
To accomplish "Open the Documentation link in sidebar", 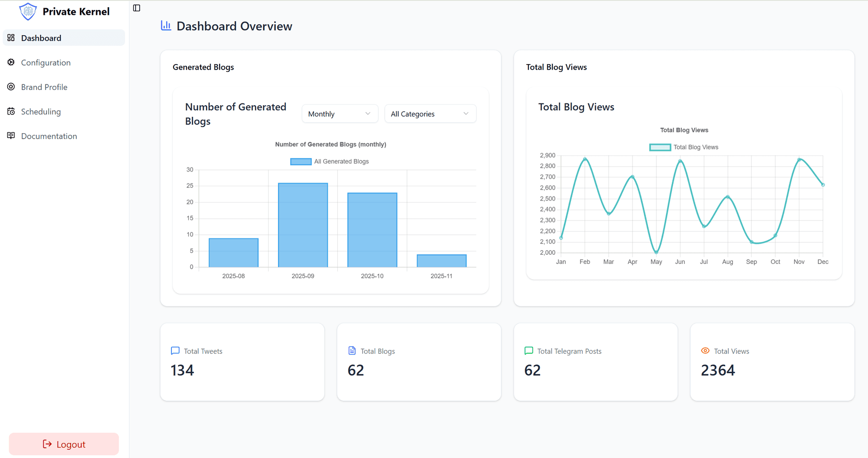I will [x=49, y=136].
